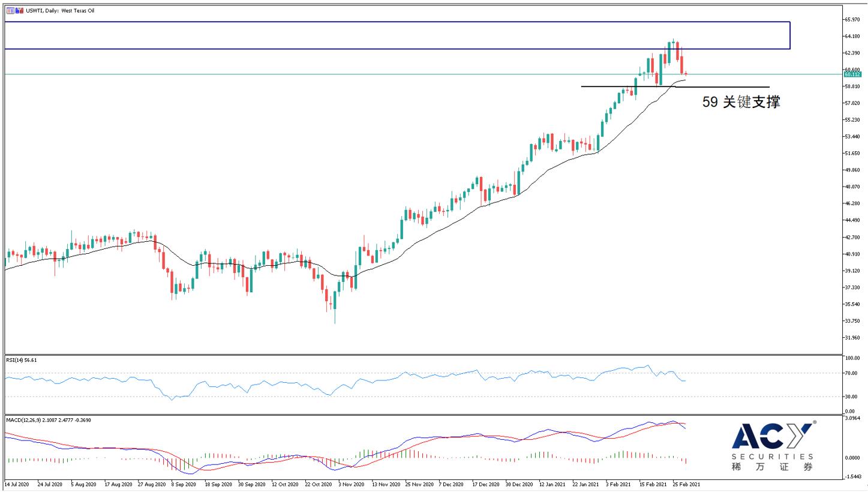This screenshot has width=868, height=492.
Task: Click the 65.970 price axis value
Action: [x=853, y=20]
